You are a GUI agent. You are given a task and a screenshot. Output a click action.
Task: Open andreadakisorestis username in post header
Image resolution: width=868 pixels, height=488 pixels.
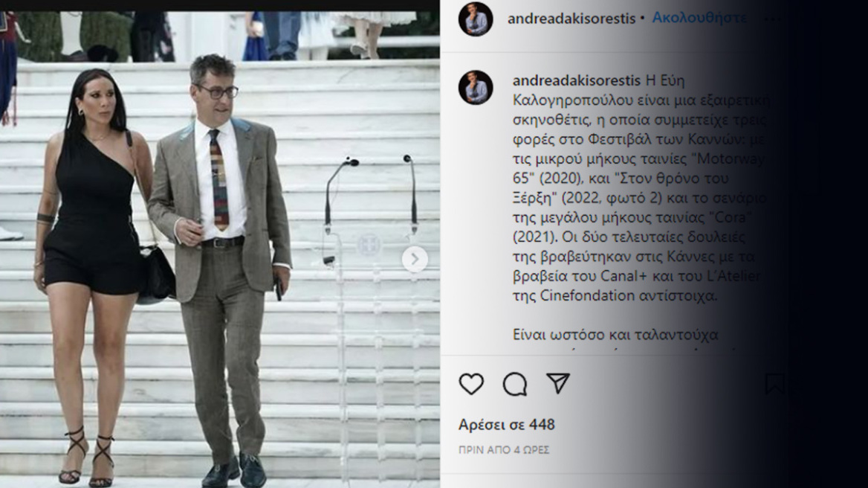click(x=571, y=19)
